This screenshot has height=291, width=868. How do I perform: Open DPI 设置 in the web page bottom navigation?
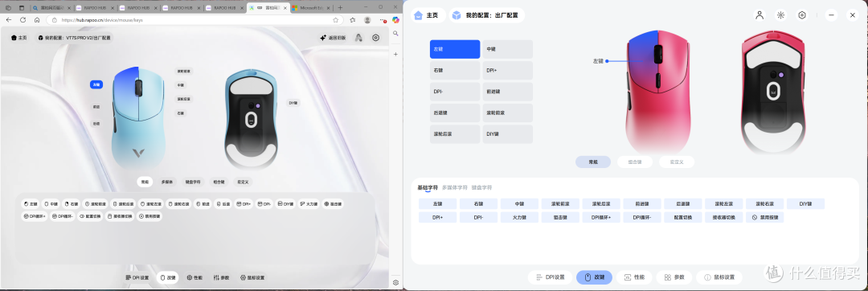point(137,277)
